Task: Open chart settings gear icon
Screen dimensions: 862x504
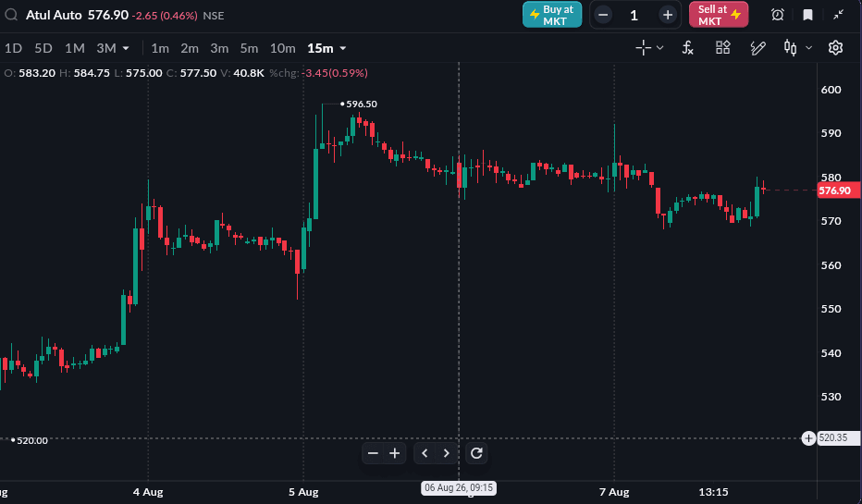Action: coord(835,48)
